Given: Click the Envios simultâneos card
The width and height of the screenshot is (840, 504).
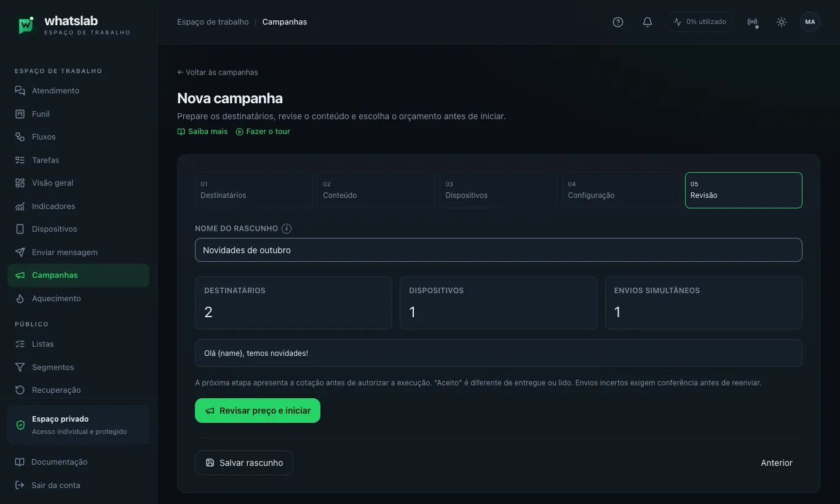Looking at the screenshot, I should pos(703,303).
